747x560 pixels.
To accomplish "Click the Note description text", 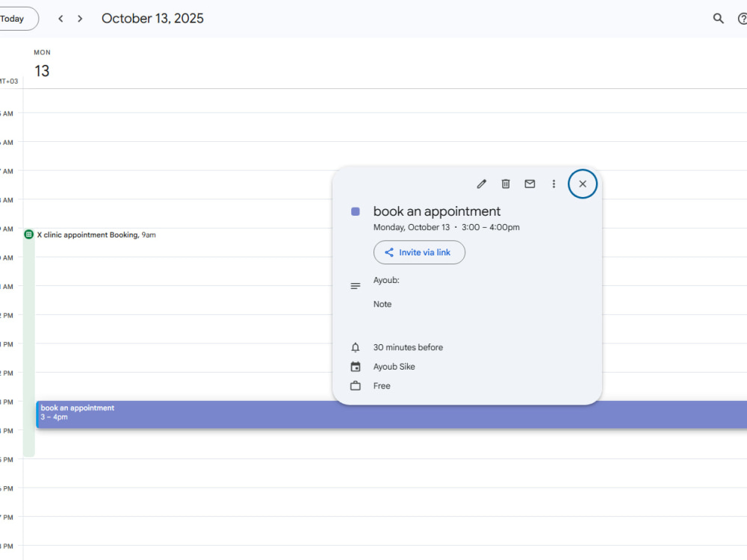I will point(382,305).
